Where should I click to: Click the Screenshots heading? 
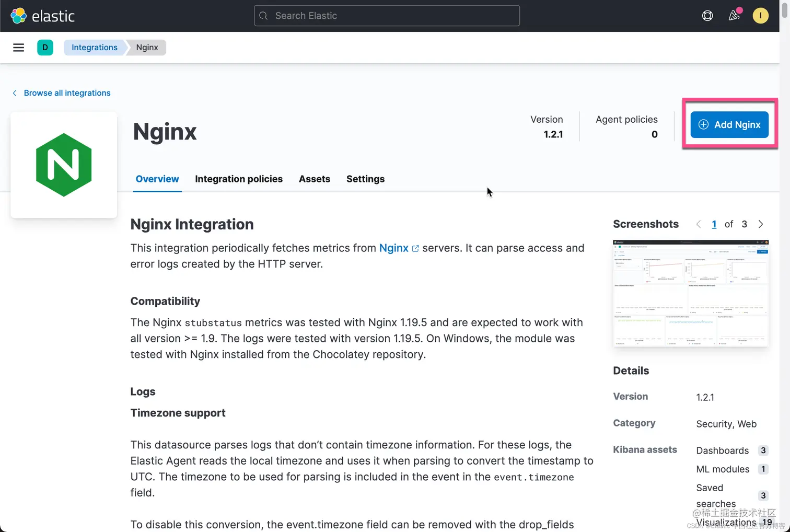(x=646, y=224)
